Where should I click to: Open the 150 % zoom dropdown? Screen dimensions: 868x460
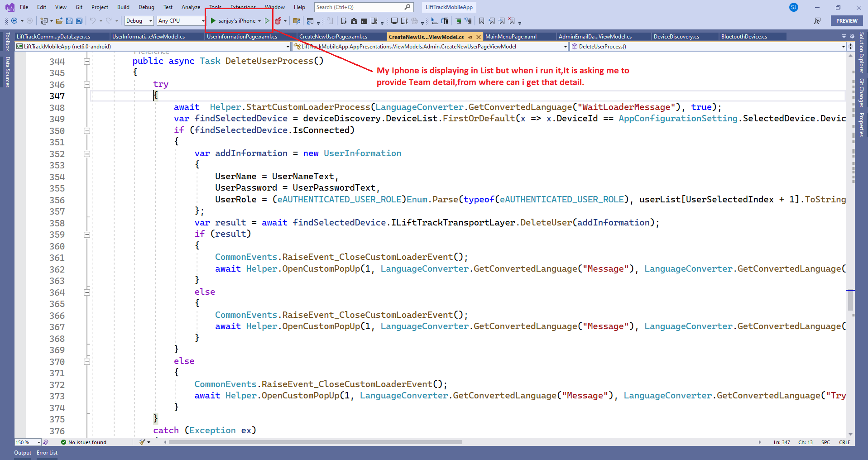click(x=28, y=442)
